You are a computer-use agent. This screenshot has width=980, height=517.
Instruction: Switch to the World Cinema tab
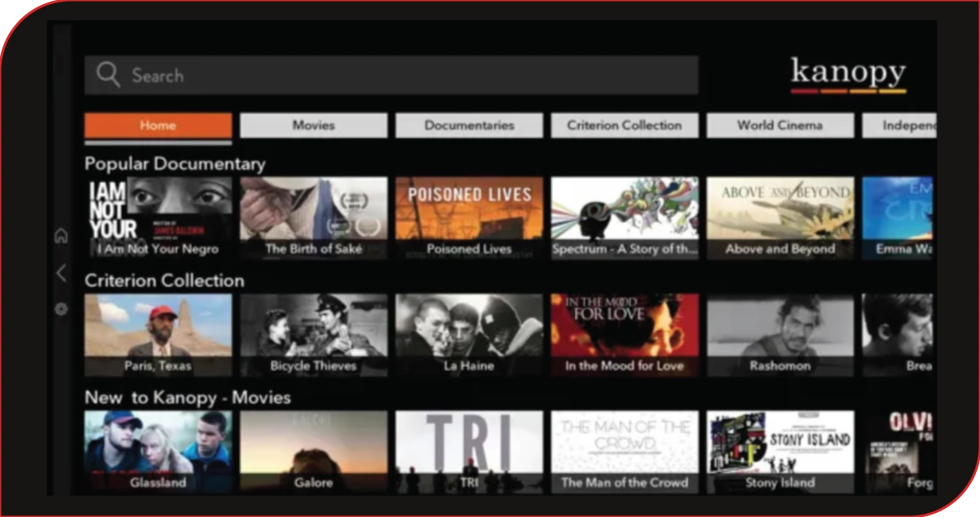(x=779, y=125)
